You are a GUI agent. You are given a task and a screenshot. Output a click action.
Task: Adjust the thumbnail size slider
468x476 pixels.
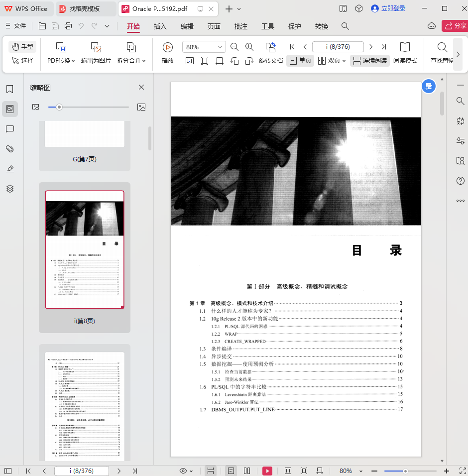pyautogui.click(x=59, y=107)
